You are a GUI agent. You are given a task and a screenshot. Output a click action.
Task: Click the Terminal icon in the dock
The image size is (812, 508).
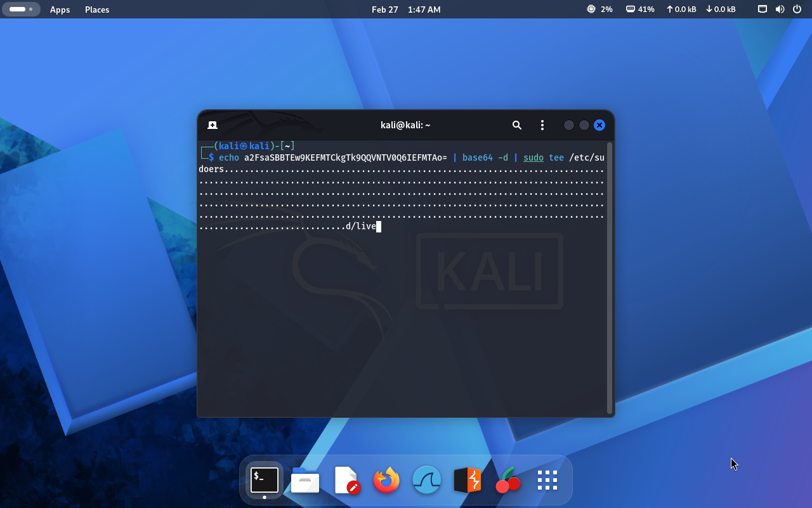coord(265,480)
